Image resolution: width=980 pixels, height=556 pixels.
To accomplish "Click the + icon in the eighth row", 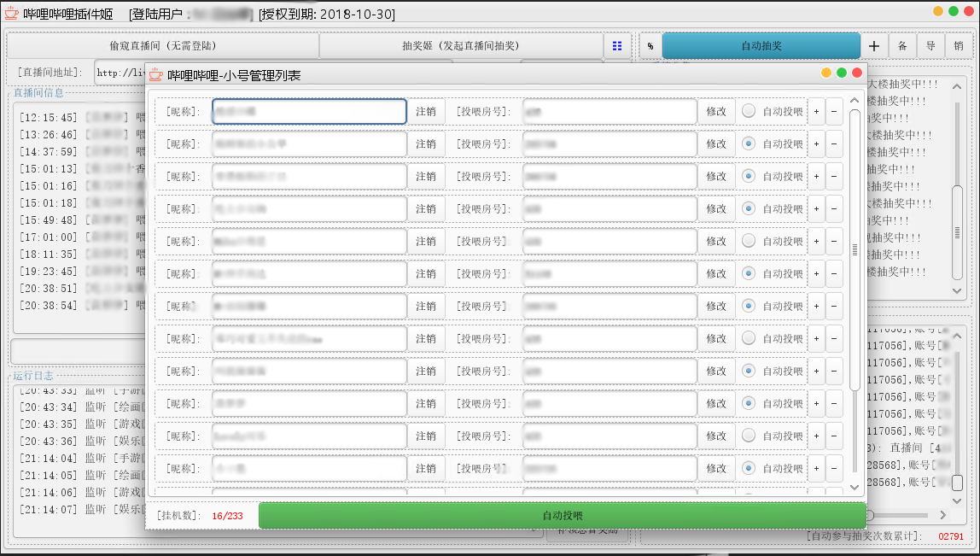I will [x=816, y=338].
